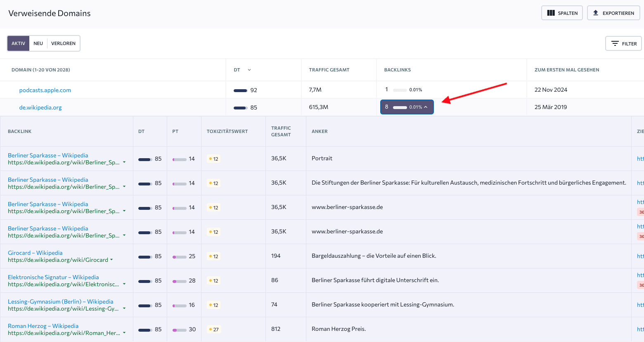
Task: Click the PT bar value 30 in Roman Herzog row
Action: 184,329
